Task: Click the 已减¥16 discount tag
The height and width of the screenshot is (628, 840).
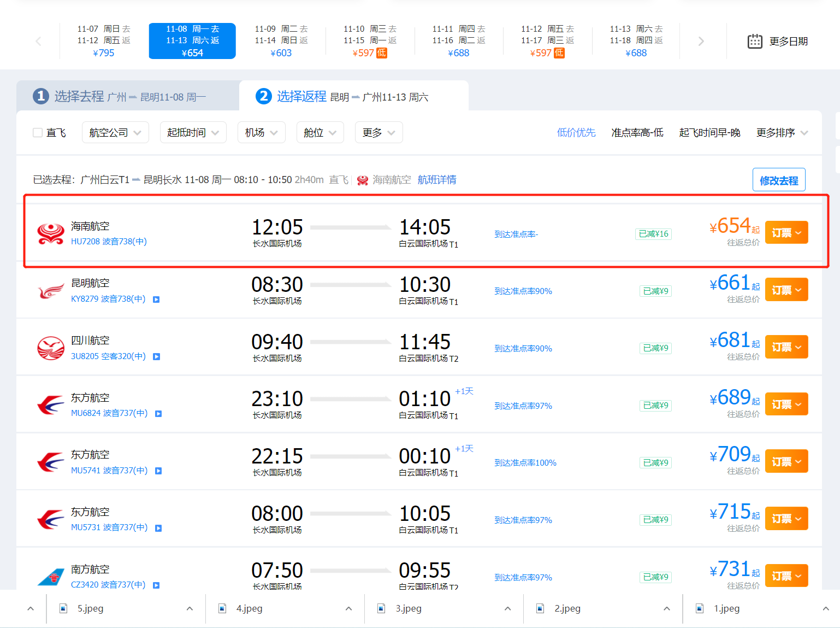Action: point(654,234)
